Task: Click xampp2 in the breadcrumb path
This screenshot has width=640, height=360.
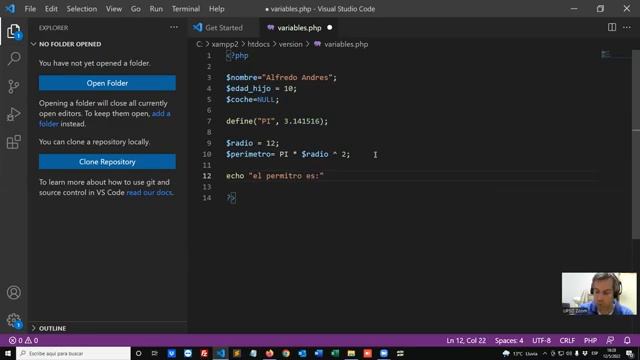Action: (x=225, y=44)
